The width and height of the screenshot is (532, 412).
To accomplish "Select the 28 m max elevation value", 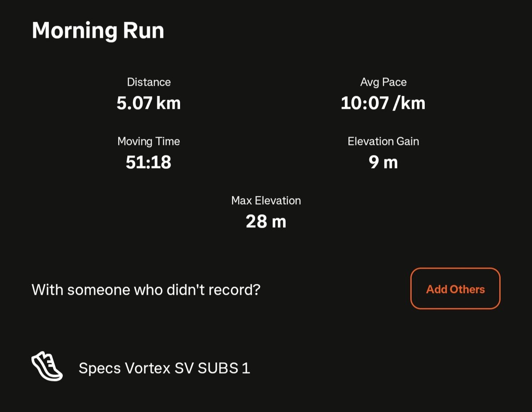I will coord(266,222).
